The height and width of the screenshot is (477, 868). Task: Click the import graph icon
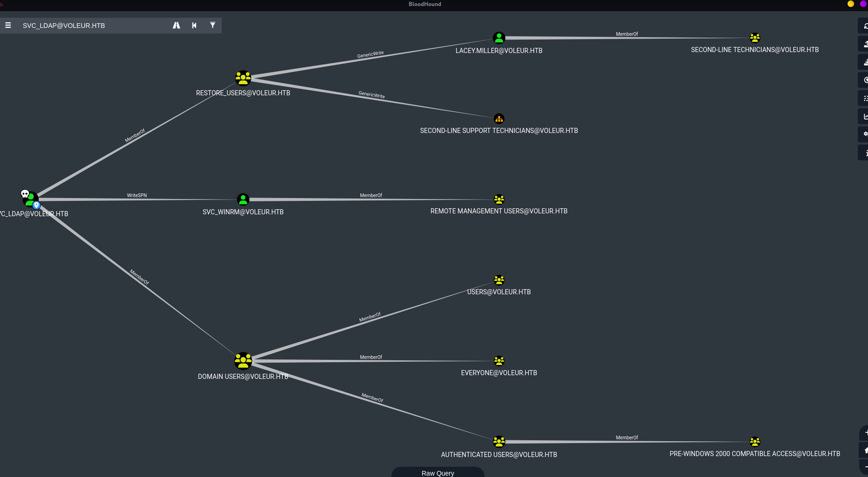tap(864, 62)
